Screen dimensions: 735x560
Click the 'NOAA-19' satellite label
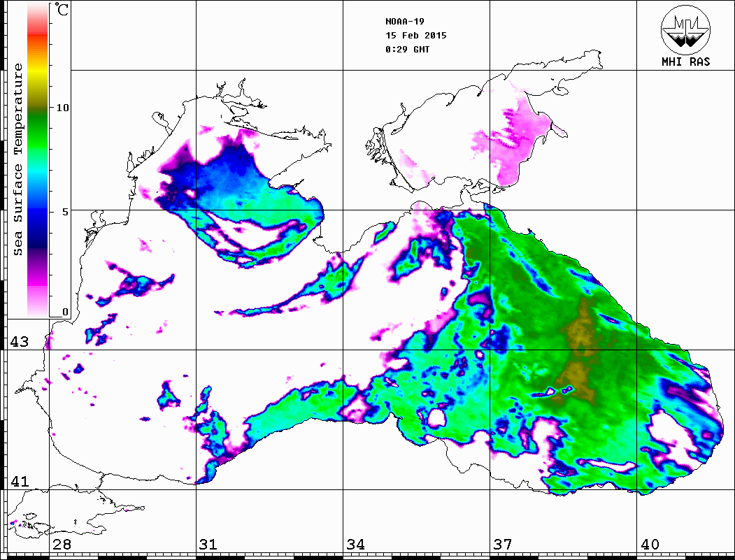point(404,22)
